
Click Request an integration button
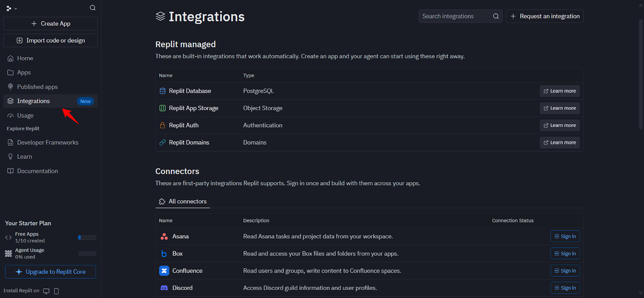click(545, 16)
